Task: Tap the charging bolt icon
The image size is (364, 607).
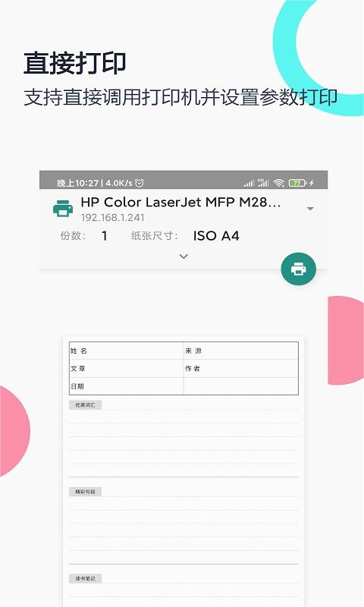Action: pyautogui.click(x=312, y=183)
